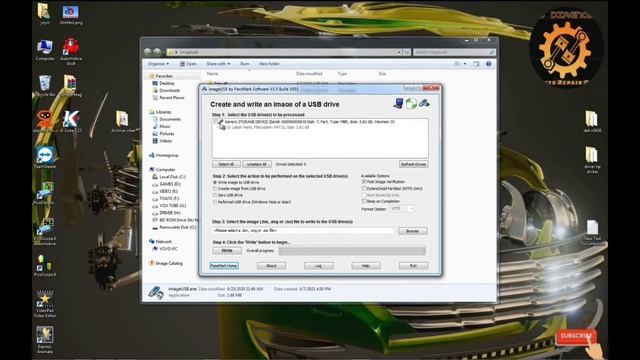Open the driver hp folder on desktop
This screenshot has height=360, width=640.
click(x=592, y=160)
